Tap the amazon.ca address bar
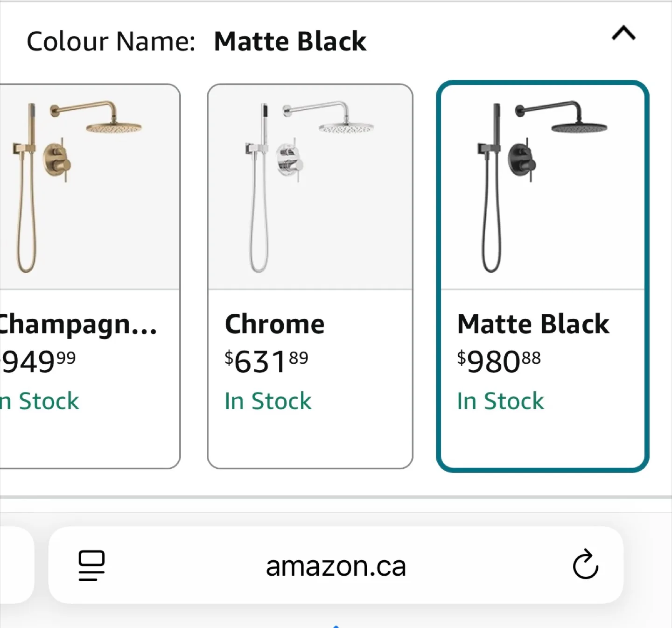Screen dimensions: 672x628 click(x=336, y=566)
